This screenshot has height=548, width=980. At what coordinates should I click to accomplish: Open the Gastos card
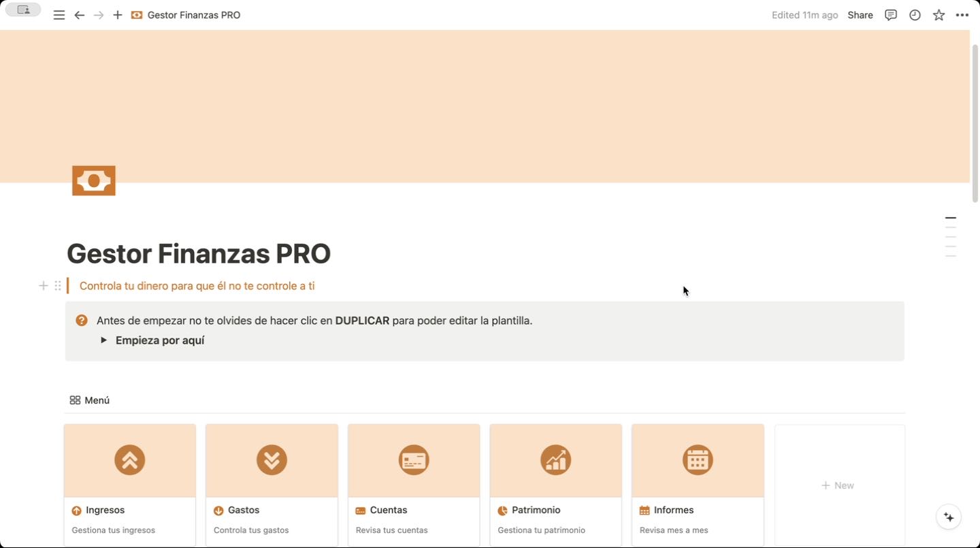click(272, 485)
